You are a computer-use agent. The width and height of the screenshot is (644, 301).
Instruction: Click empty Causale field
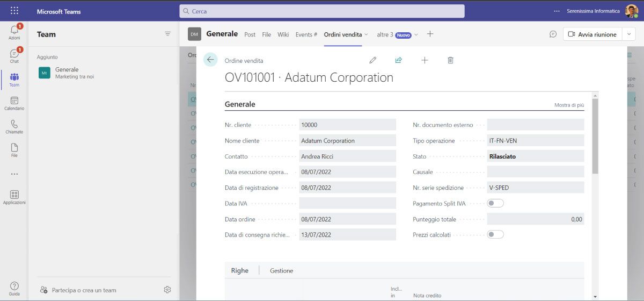[536, 172]
